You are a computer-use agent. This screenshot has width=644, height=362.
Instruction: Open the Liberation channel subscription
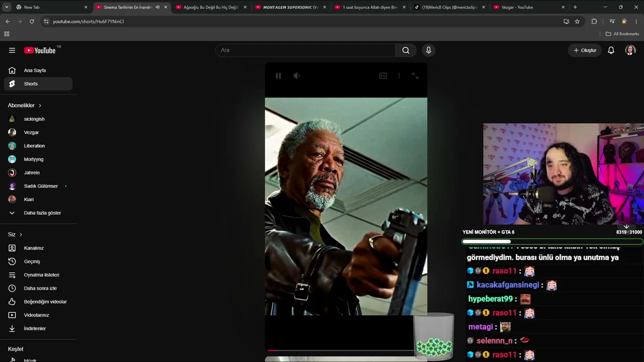(38, 146)
